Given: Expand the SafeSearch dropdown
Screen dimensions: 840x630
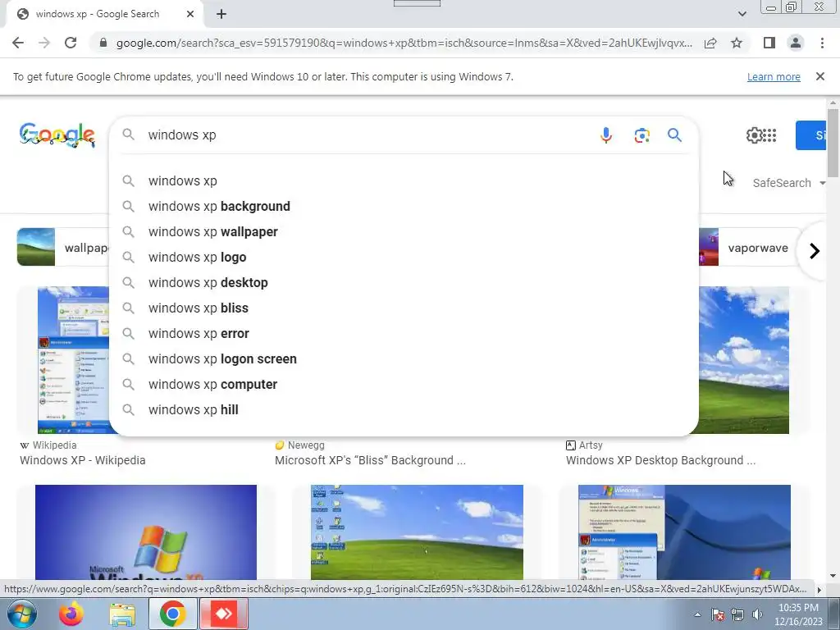Looking at the screenshot, I should (788, 183).
